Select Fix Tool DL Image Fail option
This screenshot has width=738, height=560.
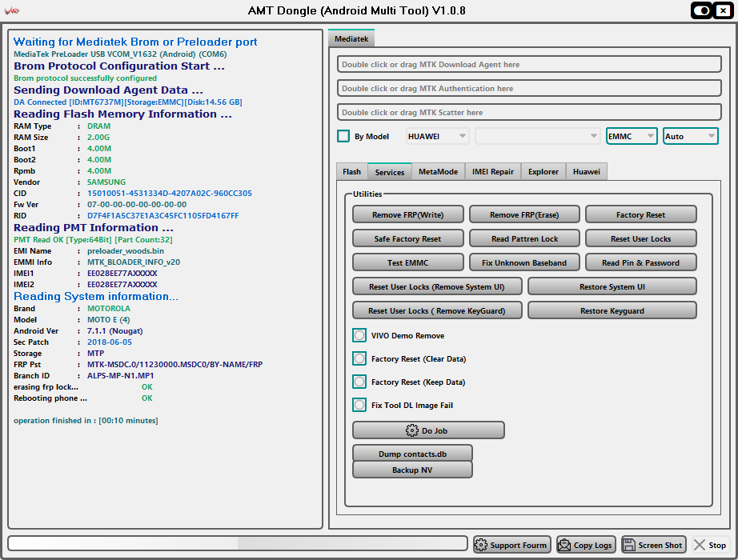pyautogui.click(x=360, y=406)
